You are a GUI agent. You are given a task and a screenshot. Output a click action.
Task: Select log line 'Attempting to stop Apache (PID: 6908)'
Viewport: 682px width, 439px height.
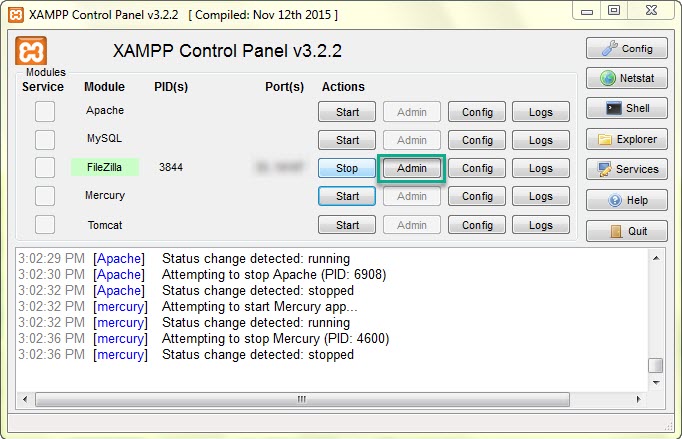[274, 275]
